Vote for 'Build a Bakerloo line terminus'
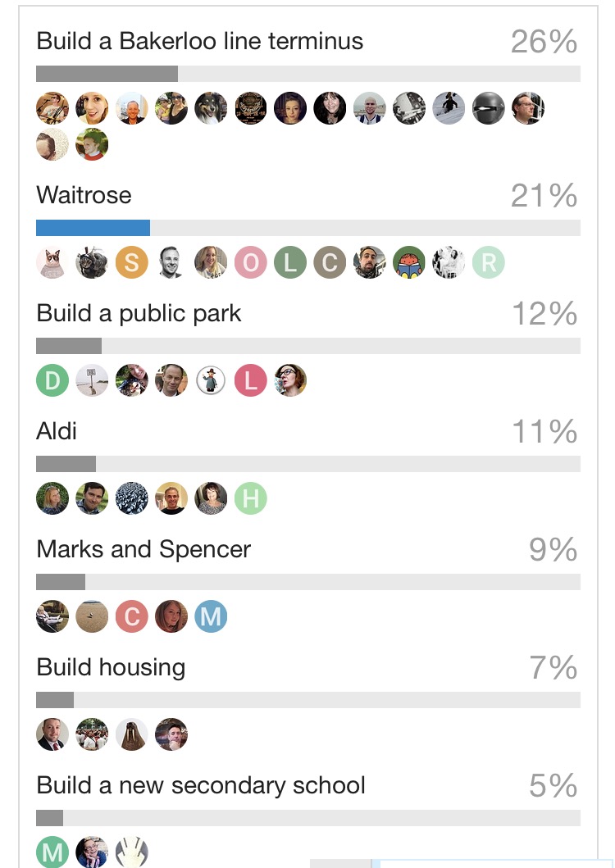The height and width of the screenshot is (868, 615). [199, 41]
